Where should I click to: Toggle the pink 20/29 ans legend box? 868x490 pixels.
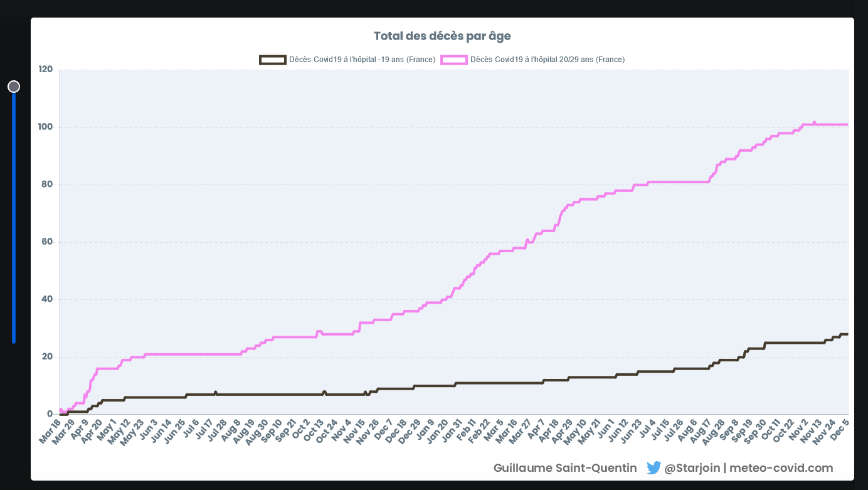click(453, 60)
